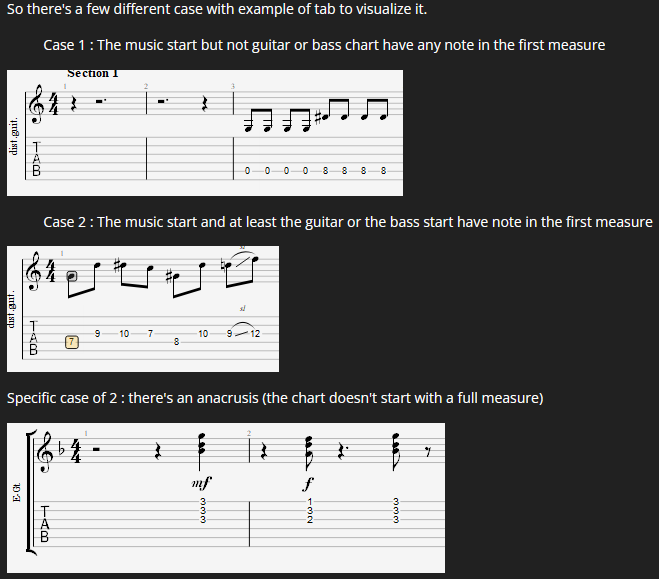Click the treble clef in Case 2 image
This screenshot has width=659, height=579.
tap(33, 271)
